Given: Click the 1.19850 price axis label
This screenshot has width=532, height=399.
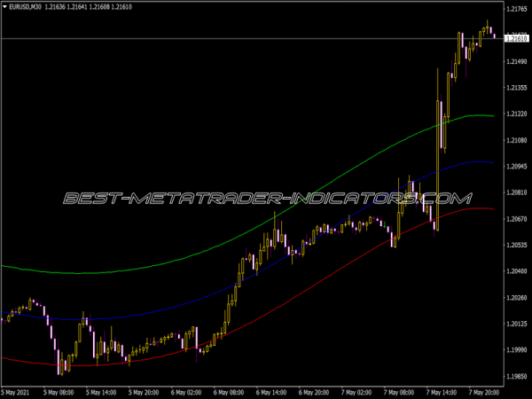Looking at the screenshot, I should point(516,377).
